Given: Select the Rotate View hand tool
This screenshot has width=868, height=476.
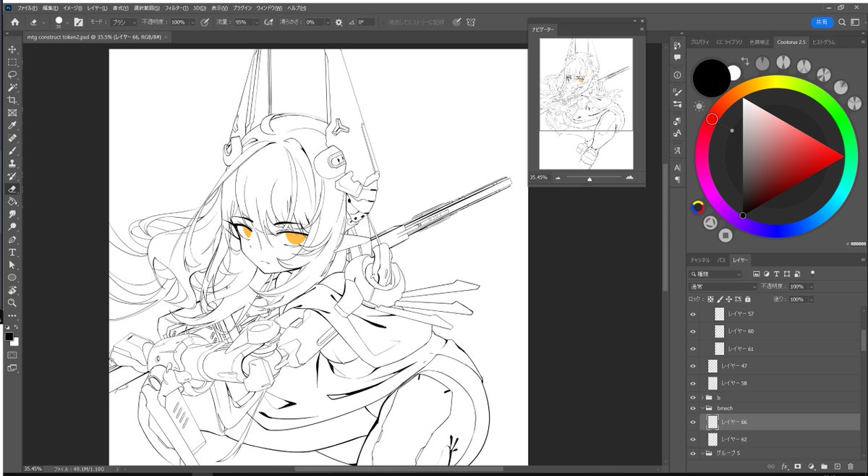Looking at the screenshot, I should 12,290.
